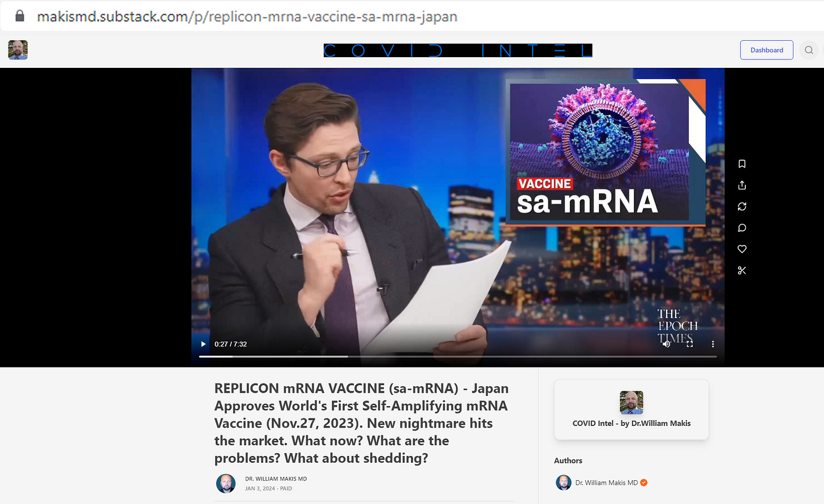Open the author avatar beside the byline
Screen dimensions: 824x504
click(x=226, y=484)
